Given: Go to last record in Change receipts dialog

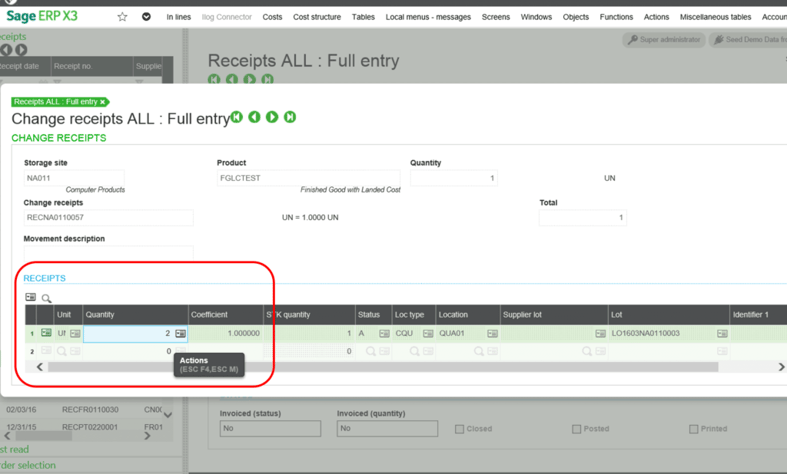Looking at the screenshot, I should pos(290,117).
